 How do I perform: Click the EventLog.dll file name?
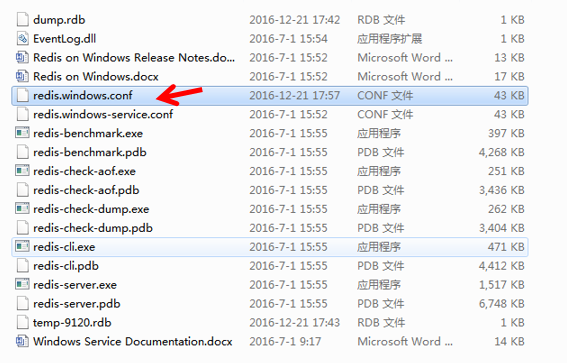pos(65,39)
